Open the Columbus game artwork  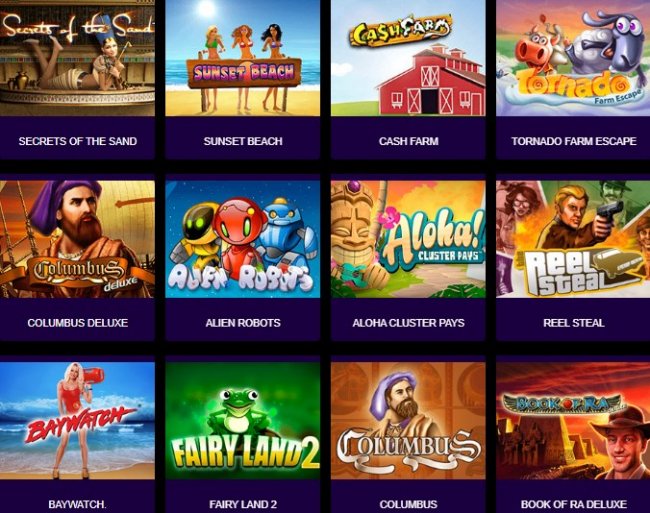click(x=408, y=421)
